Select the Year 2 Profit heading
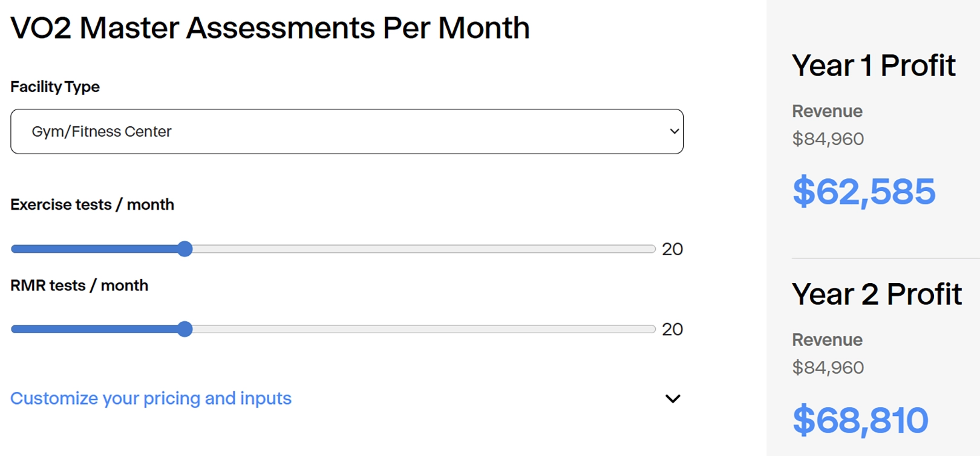The image size is (980, 456). coord(877,294)
